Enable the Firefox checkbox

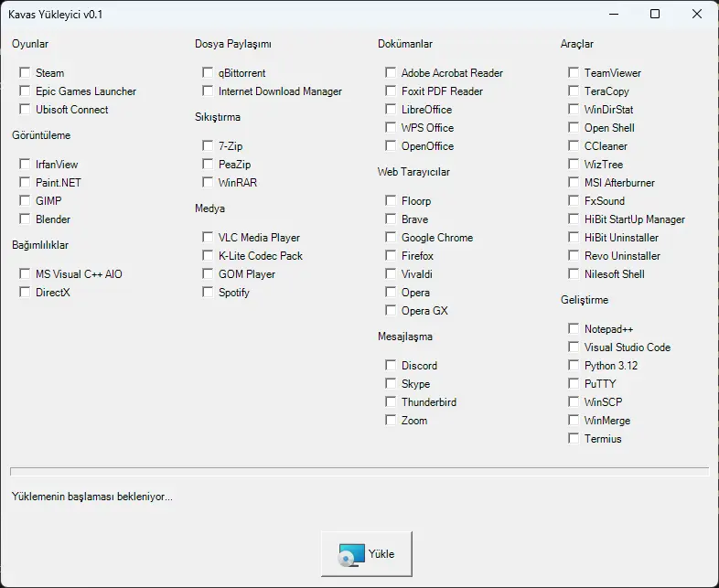coord(391,256)
